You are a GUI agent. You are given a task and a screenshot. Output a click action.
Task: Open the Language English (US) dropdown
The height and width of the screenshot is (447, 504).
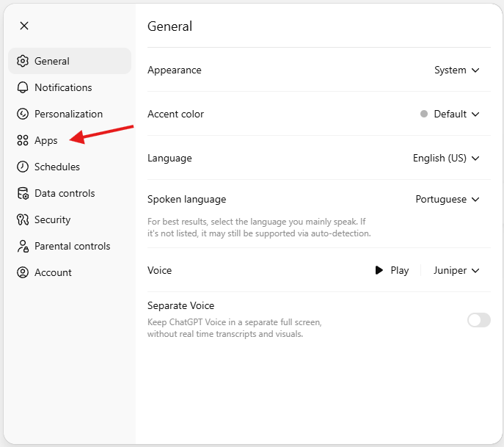pyautogui.click(x=446, y=158)
